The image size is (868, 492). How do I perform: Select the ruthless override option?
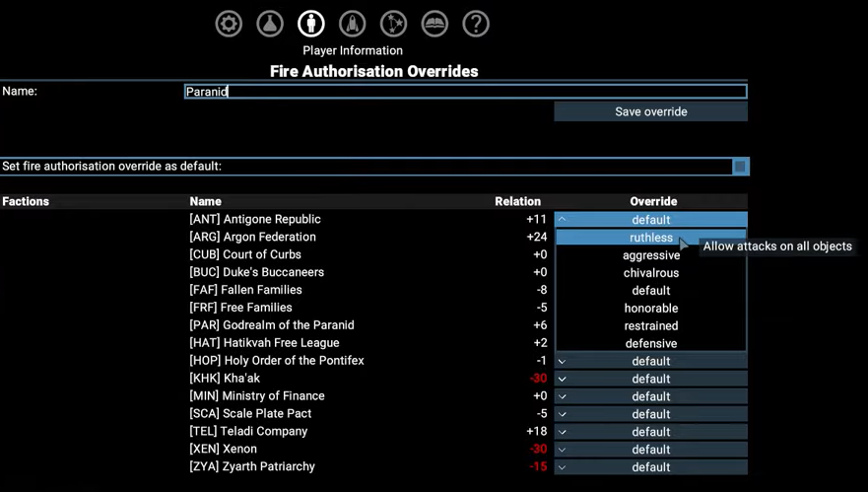[650, 238]
